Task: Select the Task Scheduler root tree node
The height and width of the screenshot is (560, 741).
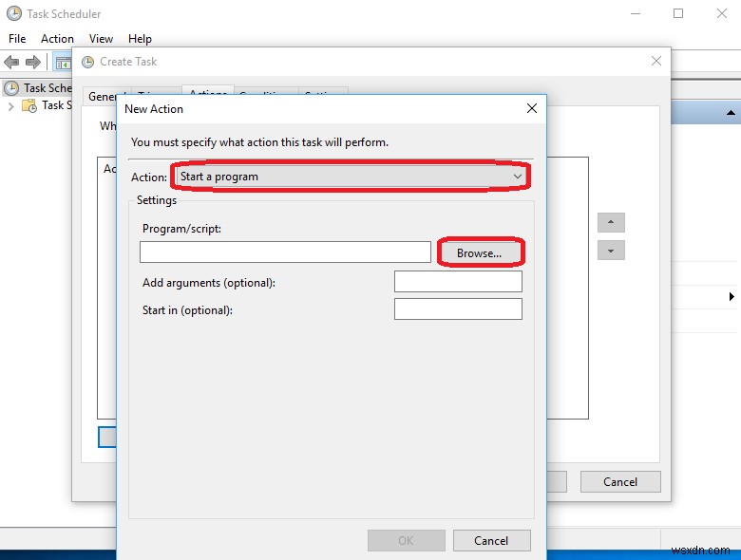Action: pos(38,88)
